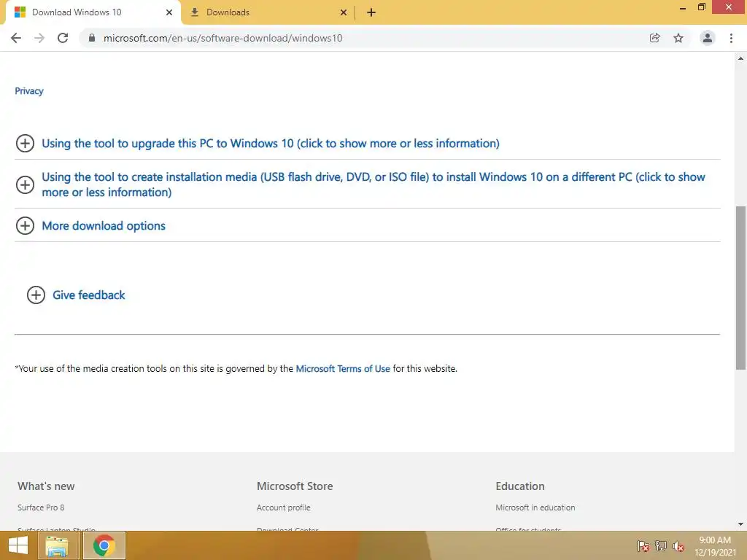The height and width of the screenshot is (560, 747).
Task: Click the Education footer heading
Action: pos(519,486)
